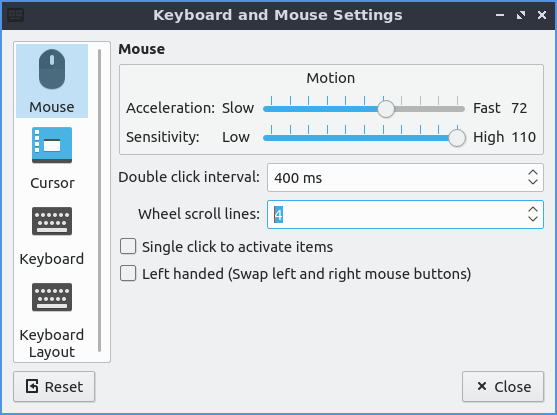The image size is (557, 415).
Task: Open the Keyboard Layout icon
Action: click(52, 297)
